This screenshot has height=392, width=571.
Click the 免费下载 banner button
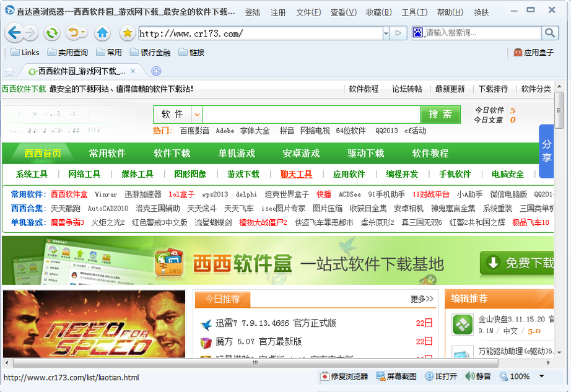pyautogui.click(x=518, y=263)
